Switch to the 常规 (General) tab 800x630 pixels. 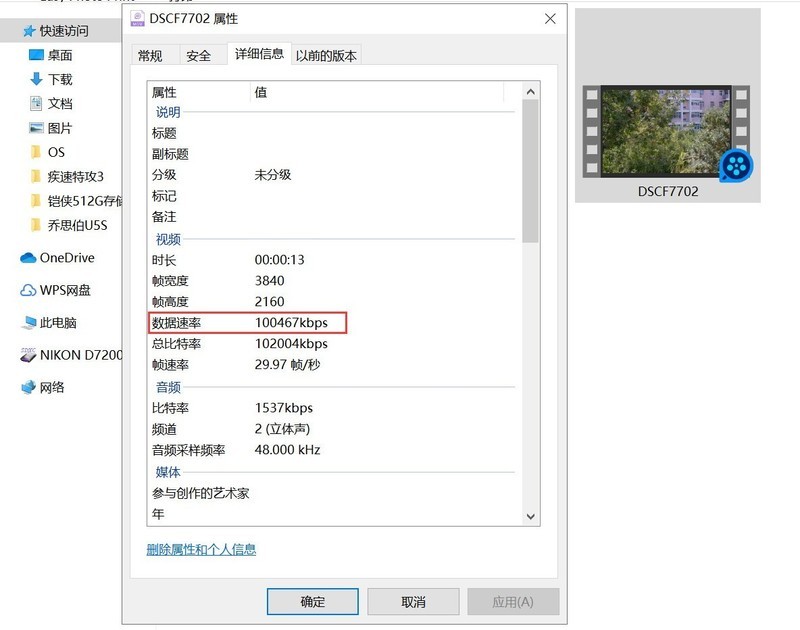point(152,56)
